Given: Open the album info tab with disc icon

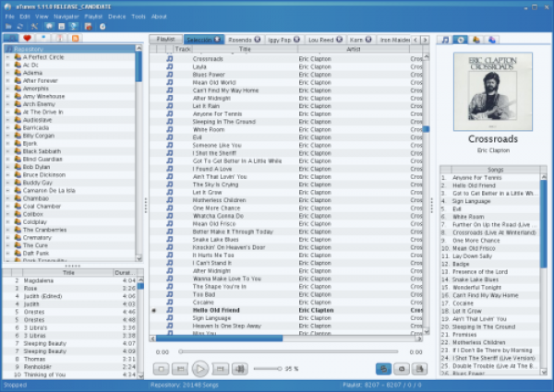Looking at the screenshot, I should (462, 41).
